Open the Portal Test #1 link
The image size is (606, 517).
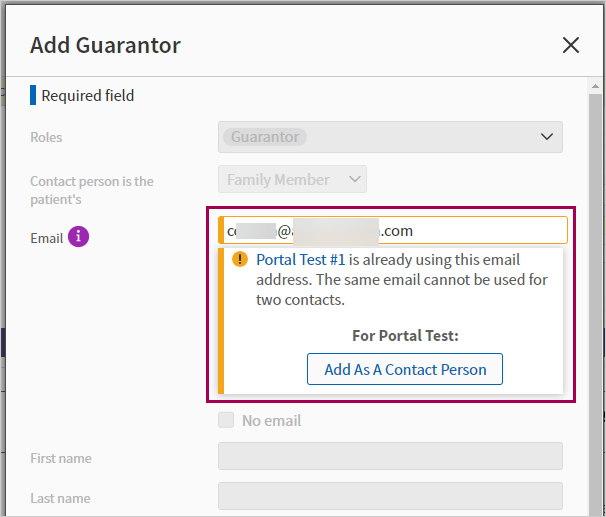tap(301, 259)
